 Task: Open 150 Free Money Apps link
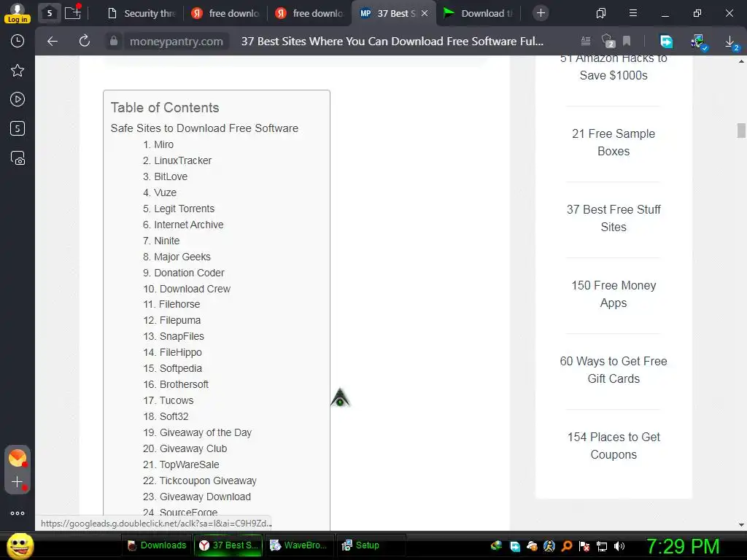(x=613, y=294)
